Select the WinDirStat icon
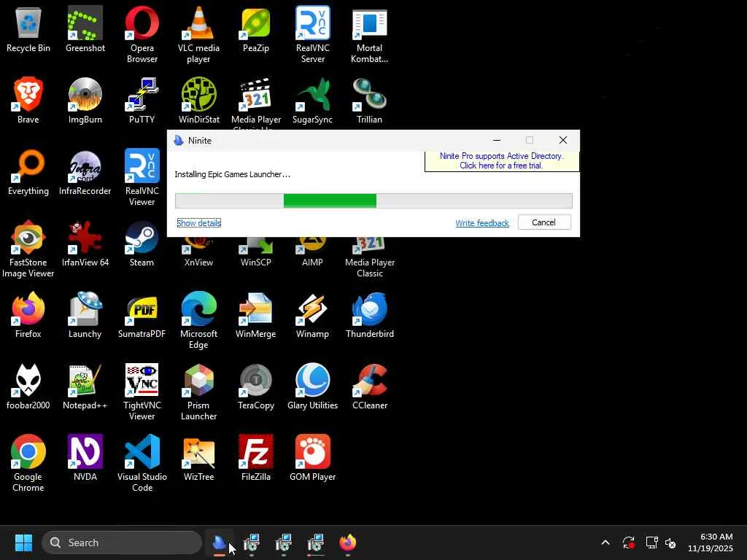The width and height of the screenshot is (747, 560). tap(198, 101)
